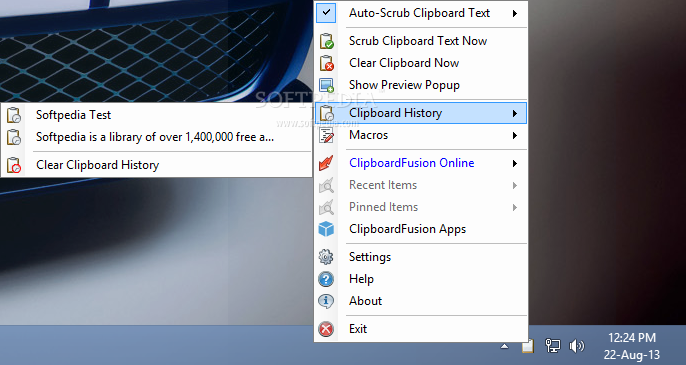
Task: Choose Clear Clipboard Now
Action: click(404, 63)
